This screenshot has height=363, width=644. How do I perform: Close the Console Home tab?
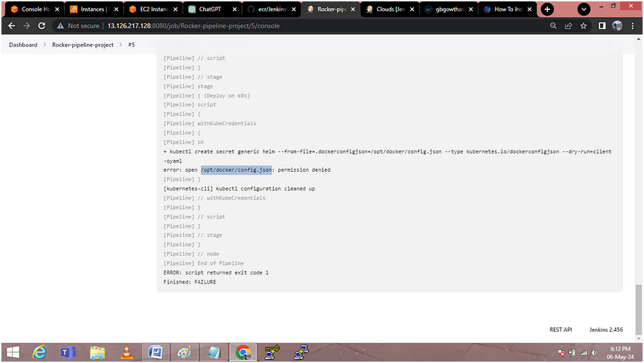(57, 9)
